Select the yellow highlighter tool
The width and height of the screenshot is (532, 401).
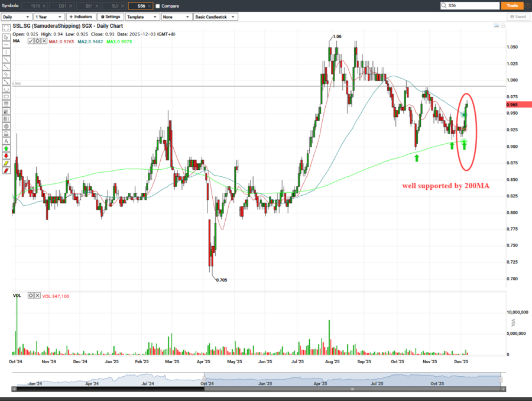[x=6, y=163]
